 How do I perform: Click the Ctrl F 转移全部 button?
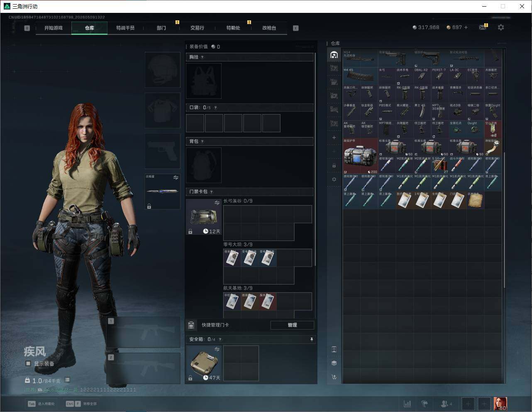[81, 404]
